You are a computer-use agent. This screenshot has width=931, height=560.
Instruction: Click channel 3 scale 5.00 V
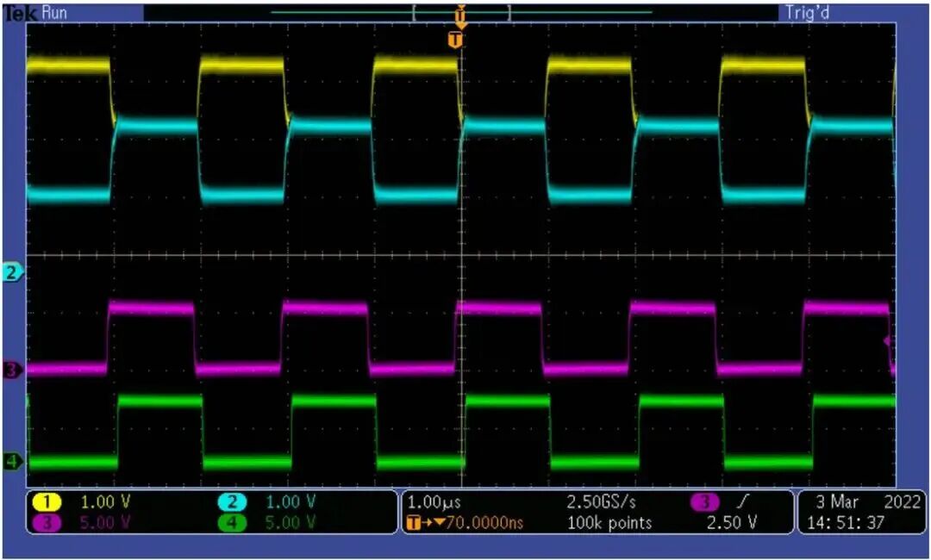click(104, 523)
